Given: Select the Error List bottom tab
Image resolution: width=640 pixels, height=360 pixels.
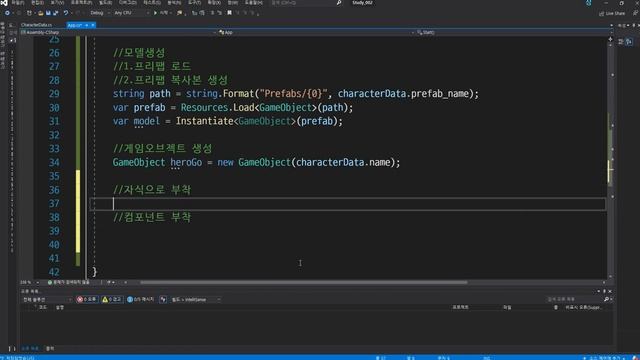Looking at the screenshot, I should 30,348.
